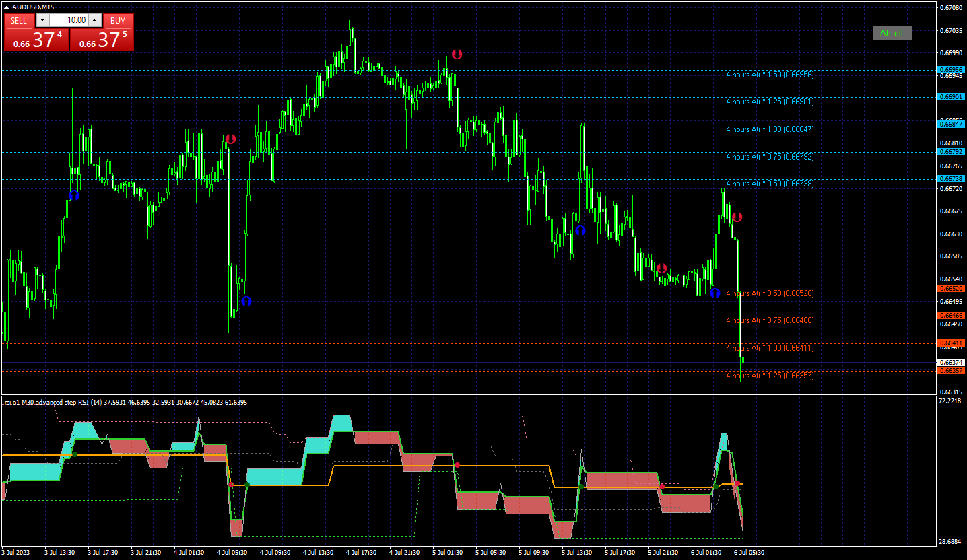The image size is (967, 560).
Task: Click the leftmost blue up-arrow signal on chart
Action: coord(74,195)
